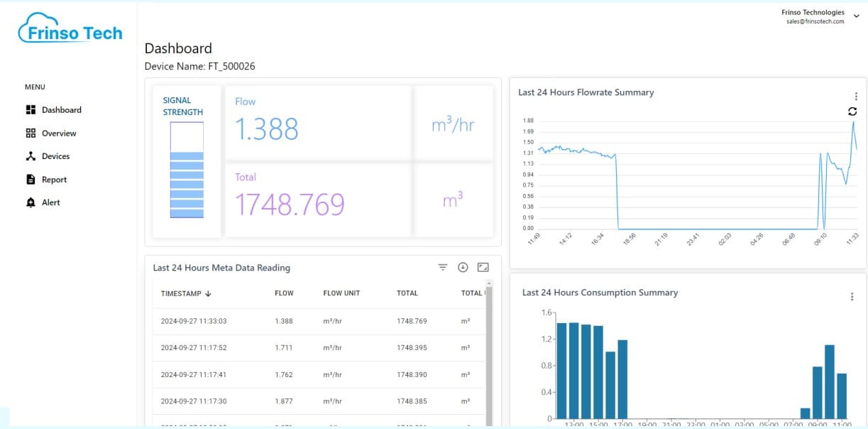868x429 pixels.
Task: Click Device Name: FT_500026 text
Action: tap(200, 66)
